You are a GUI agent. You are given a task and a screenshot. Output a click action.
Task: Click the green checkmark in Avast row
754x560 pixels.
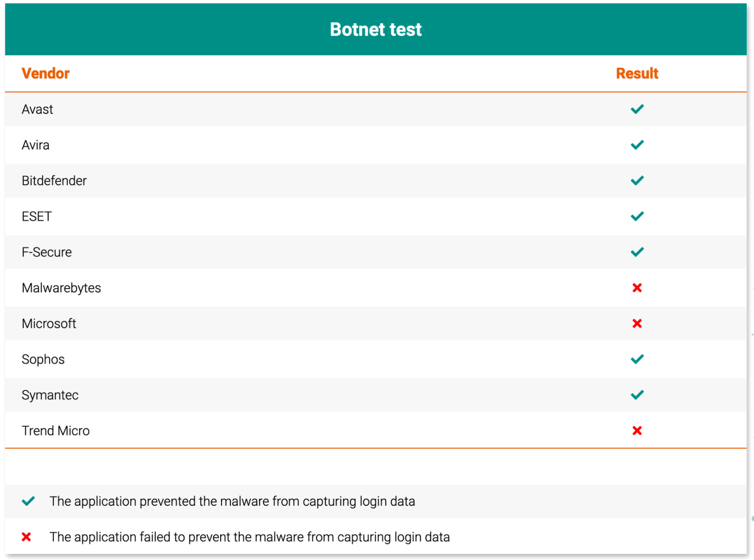pos(637,109)
